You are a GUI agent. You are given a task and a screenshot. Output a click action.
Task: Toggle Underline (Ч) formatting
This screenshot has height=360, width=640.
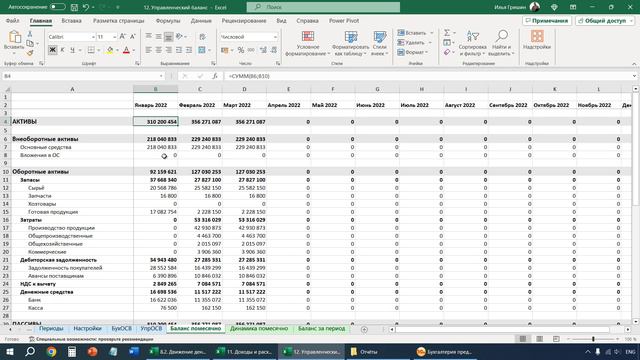click(x=72, y=50)
